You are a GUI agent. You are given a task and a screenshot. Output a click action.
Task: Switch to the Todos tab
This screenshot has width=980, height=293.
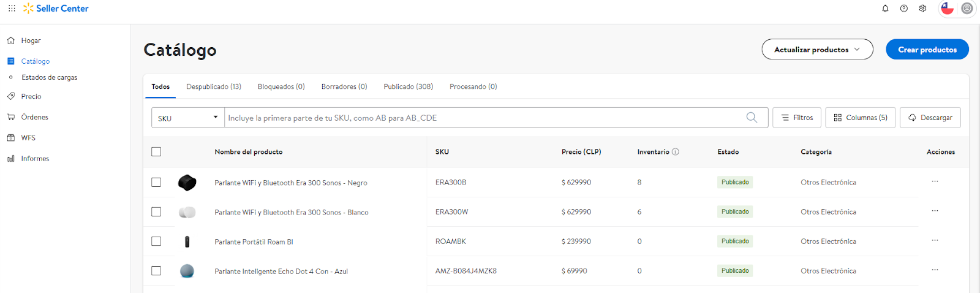[160, 86]
